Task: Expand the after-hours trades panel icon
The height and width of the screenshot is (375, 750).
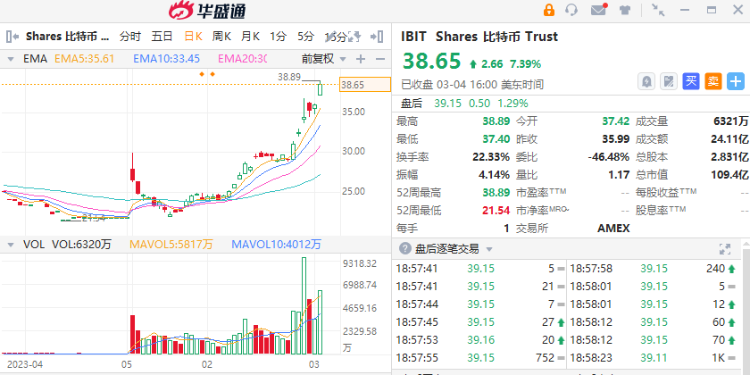Action: click(725, 249)
